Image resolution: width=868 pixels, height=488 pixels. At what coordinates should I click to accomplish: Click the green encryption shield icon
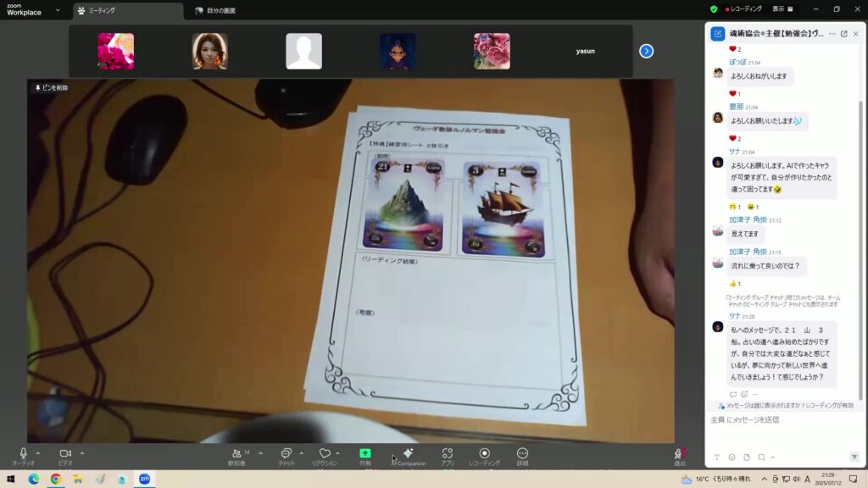coord(714,9)
